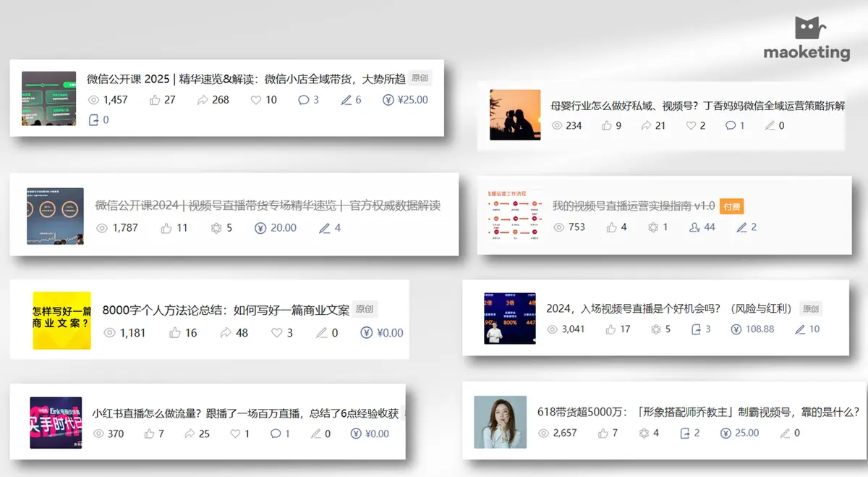
Task: Open article 2024，入场视频号直播是个好机会吗
Action: (x=671, y=308)
